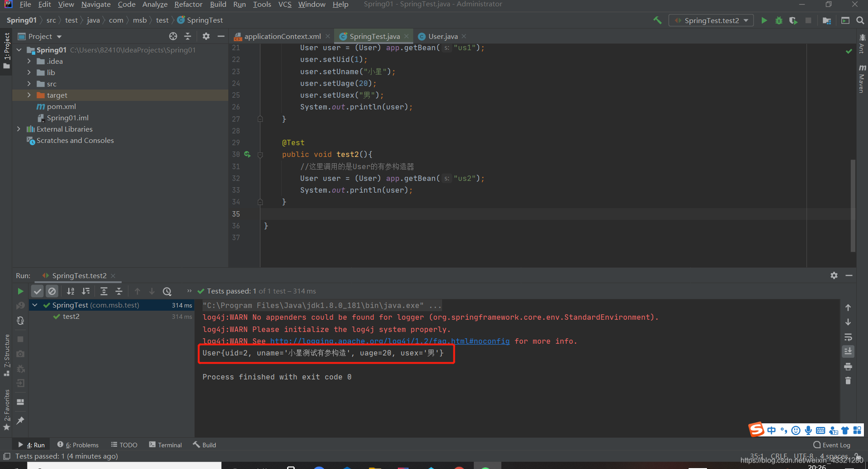Toggle Show Passed tests checkmark button
Image resolution: width=868 pixels, height=469 pixels.
[38, 291]
